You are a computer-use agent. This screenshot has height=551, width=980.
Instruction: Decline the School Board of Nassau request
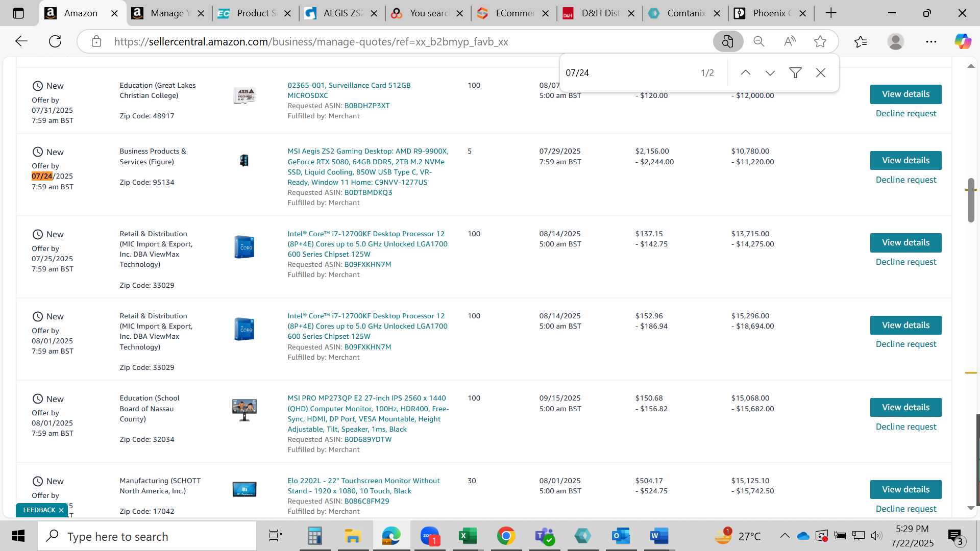click(906, 427)
